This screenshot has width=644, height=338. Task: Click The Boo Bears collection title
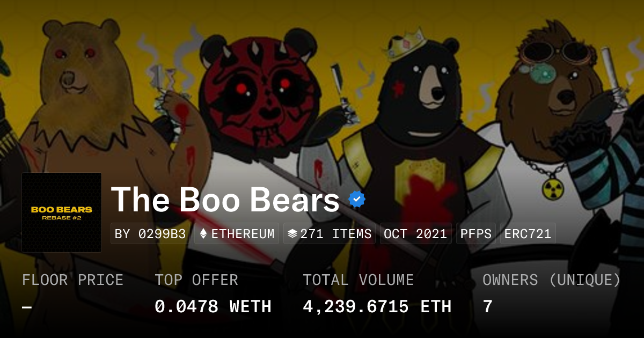click(x=225, y=200)
